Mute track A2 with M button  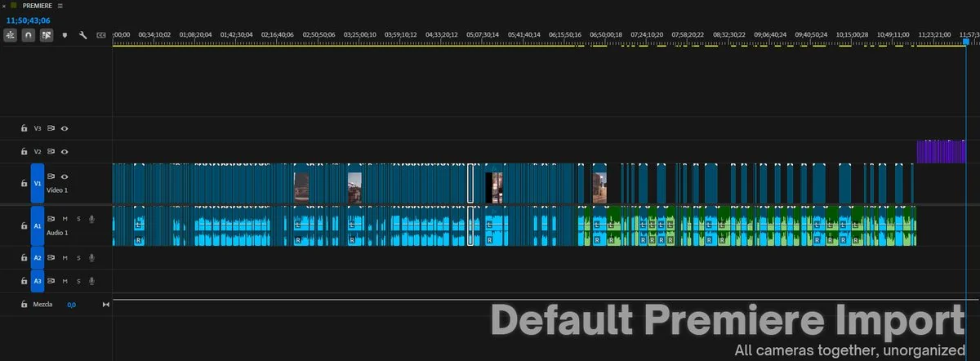(65, 258)
